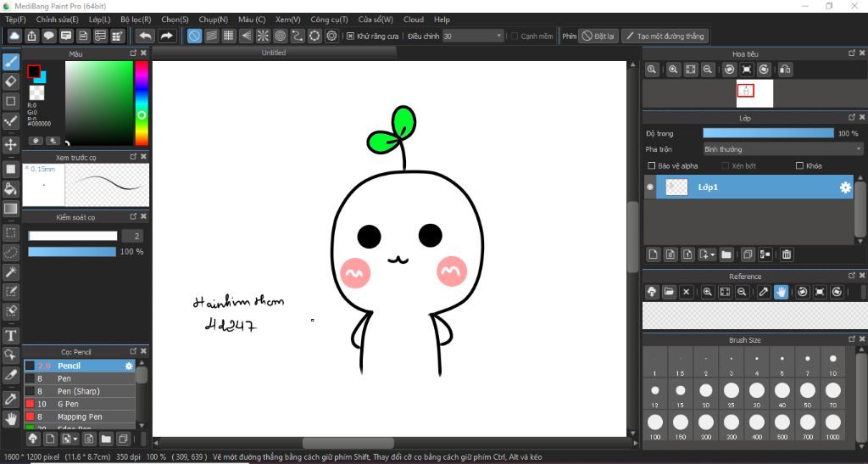Open the Công cụ(T) menu

click(x=329, y=20)
